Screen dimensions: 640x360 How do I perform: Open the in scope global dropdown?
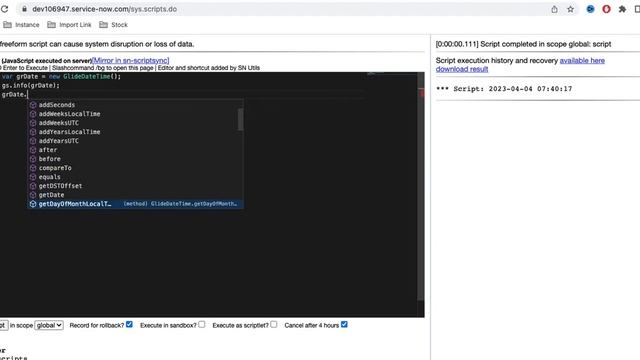[49, 325]
